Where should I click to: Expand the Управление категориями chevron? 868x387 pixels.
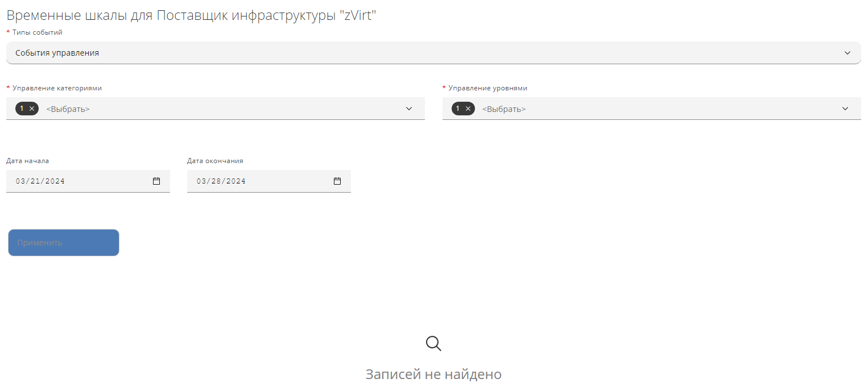point(409,109)
